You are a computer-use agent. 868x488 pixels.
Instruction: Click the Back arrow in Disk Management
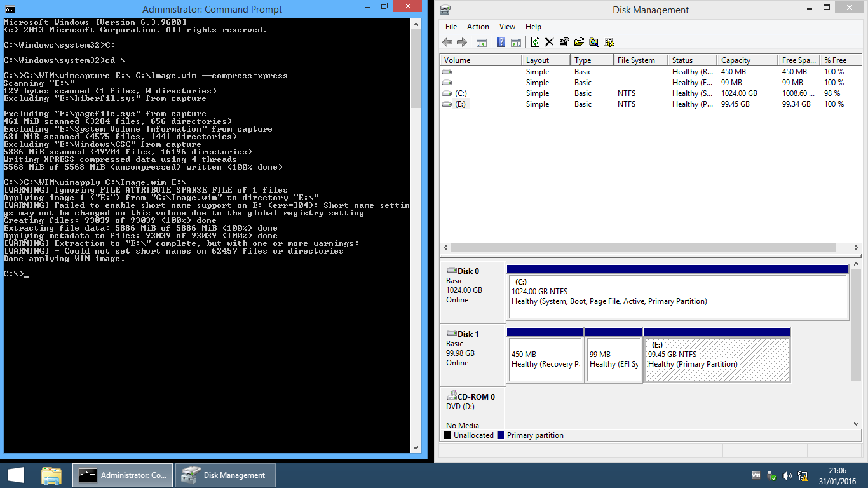447,43
